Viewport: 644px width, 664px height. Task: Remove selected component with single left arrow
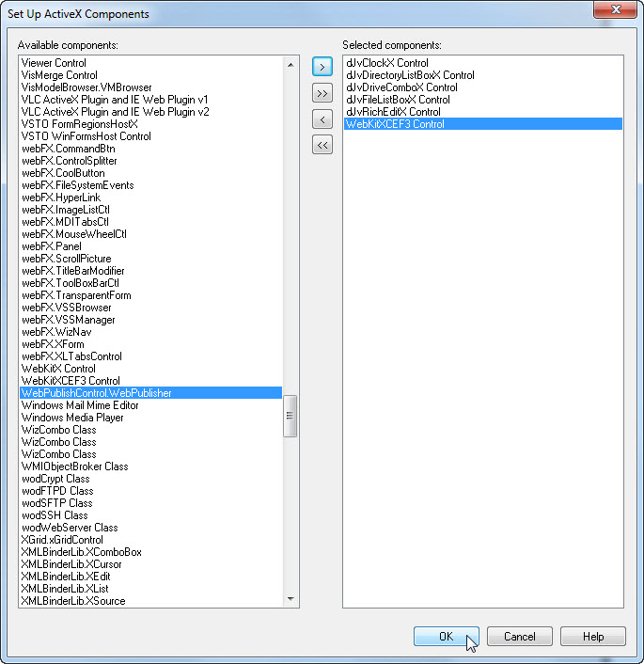pos(322,119)
